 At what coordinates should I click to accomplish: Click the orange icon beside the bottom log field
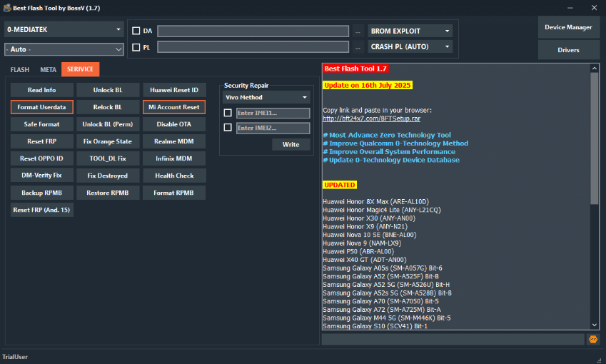[593, 339]
